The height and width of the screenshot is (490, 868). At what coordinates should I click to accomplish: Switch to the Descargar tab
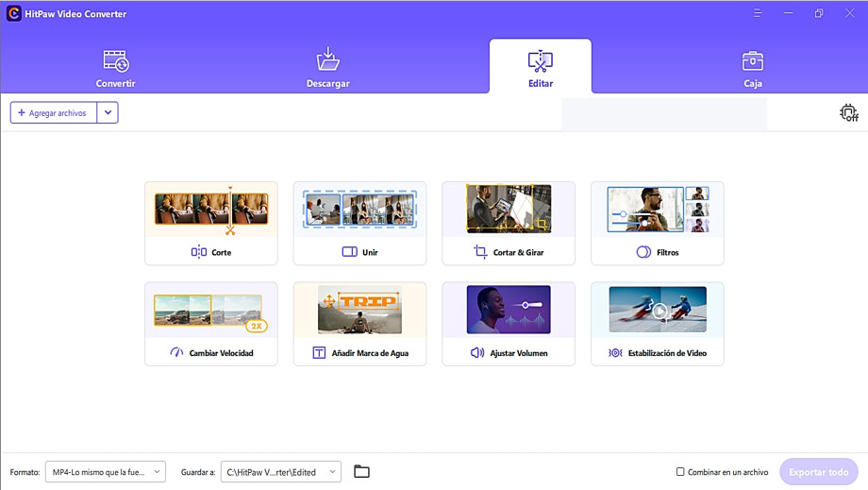327,68
